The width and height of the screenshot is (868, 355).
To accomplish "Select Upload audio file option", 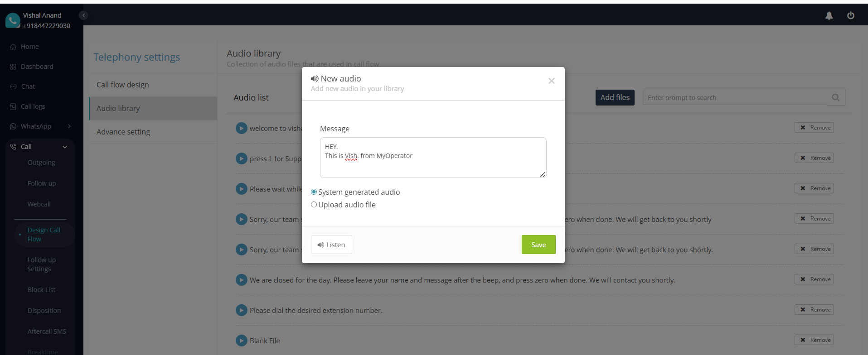I will pyautogui.click(x=314, y=205).
